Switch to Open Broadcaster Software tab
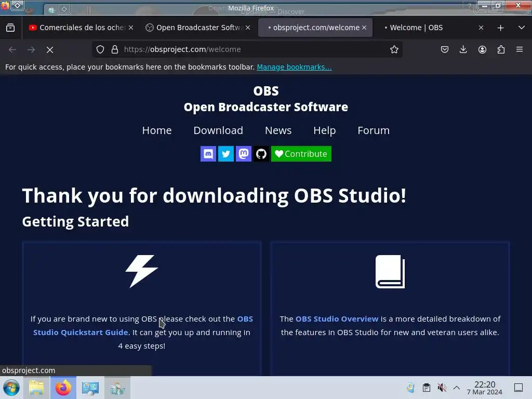 [x=198, y=28]
